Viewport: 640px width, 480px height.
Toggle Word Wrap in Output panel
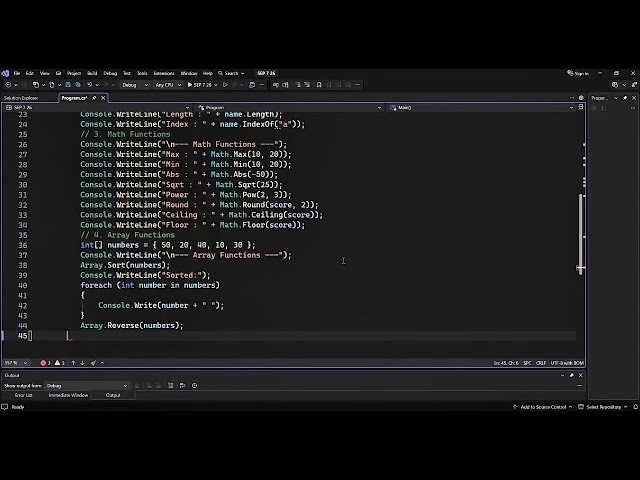[182, 385]
